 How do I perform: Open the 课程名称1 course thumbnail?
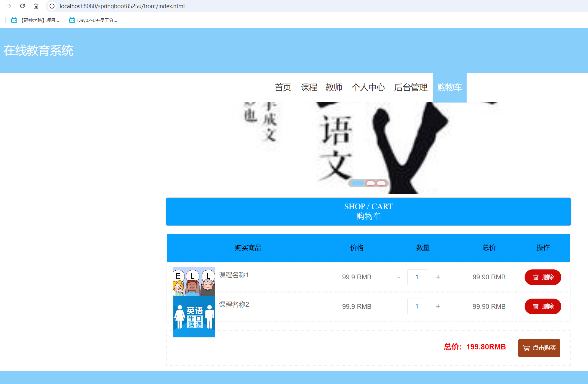[x=194, y=281]
